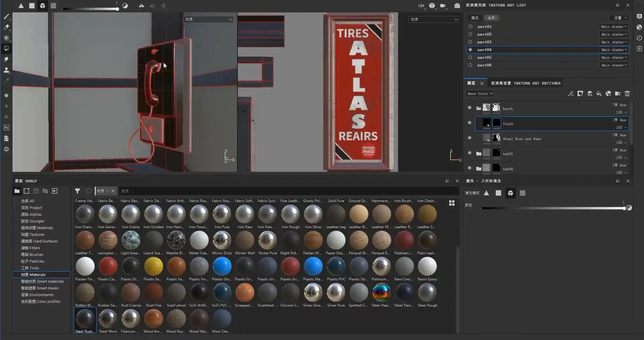Viewport: 644px width, 340px height.
Task: Open the Base Color channel dropdown
Action: pos(480,94)
